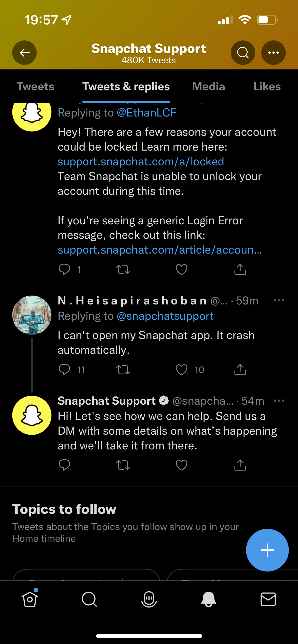Open the support.snapchat.com/a/locked link
The width and height of the screenshot is (298, 644).
(141, 162)
